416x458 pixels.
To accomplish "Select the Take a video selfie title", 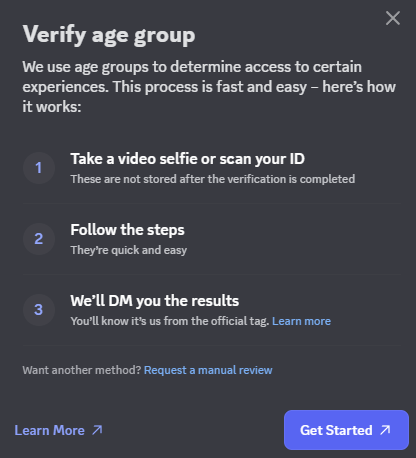I will tap(187, 159).
